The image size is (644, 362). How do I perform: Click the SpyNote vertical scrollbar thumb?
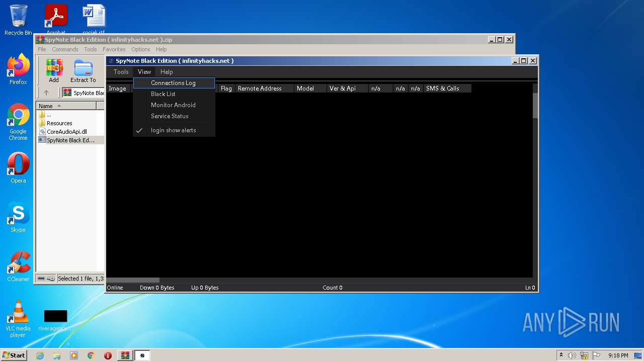[535, 105]
